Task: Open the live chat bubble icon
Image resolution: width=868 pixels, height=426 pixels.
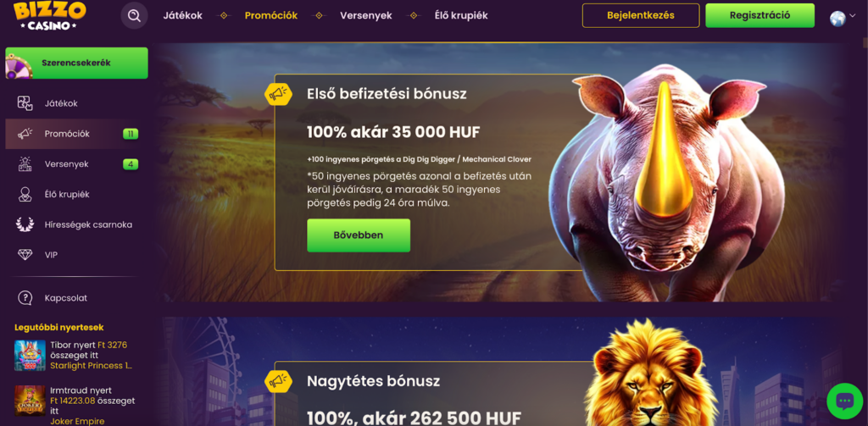Action: click(x=845, y=401)
